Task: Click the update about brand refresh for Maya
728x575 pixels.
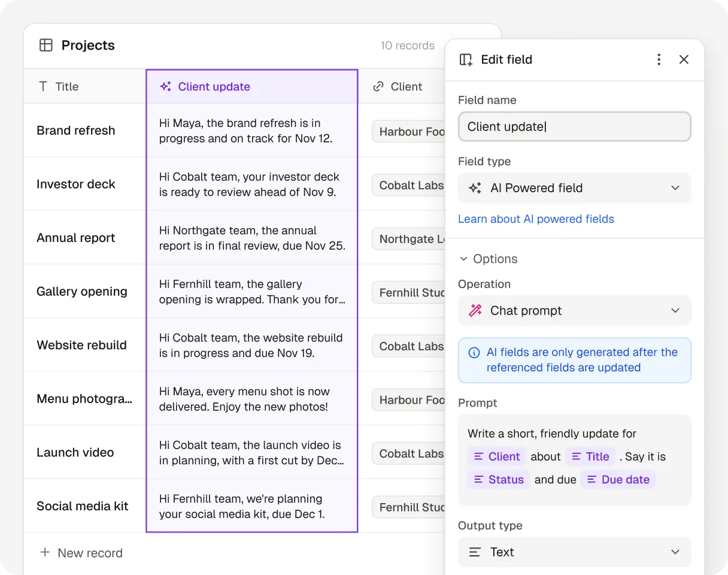Action: tap(252, 131)
